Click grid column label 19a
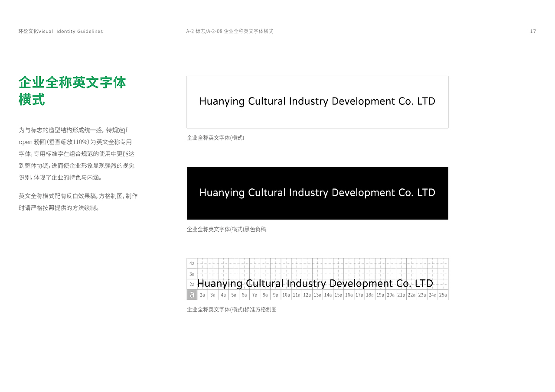This screenshot has height=392, width=555. pos(380,295)
